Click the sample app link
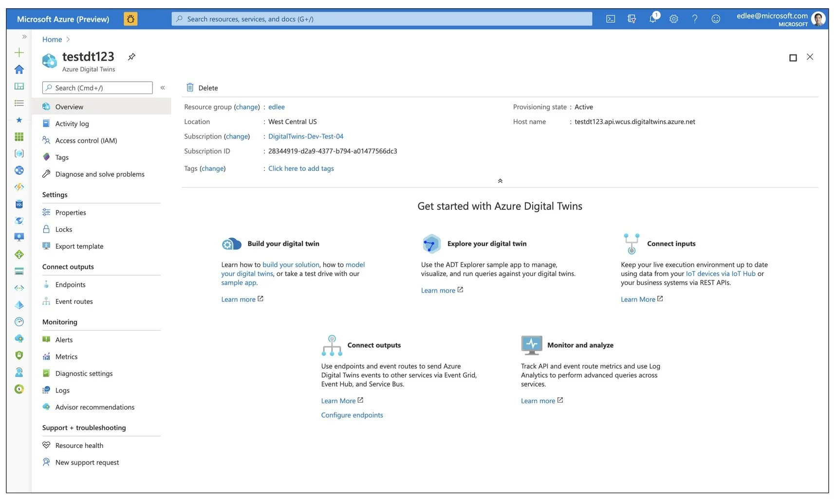The image size is (837, 504). click(x=239, y=283)
